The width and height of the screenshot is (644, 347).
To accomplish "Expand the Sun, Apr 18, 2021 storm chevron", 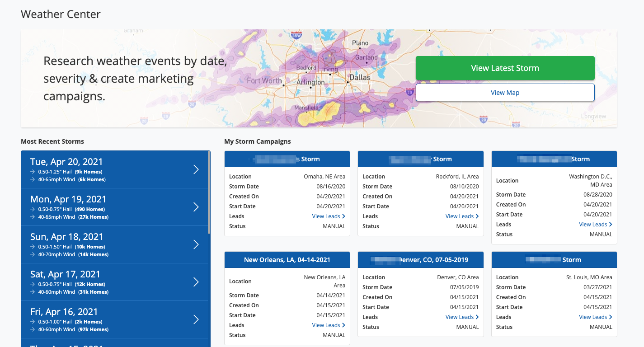I will [x=196, y=244].
